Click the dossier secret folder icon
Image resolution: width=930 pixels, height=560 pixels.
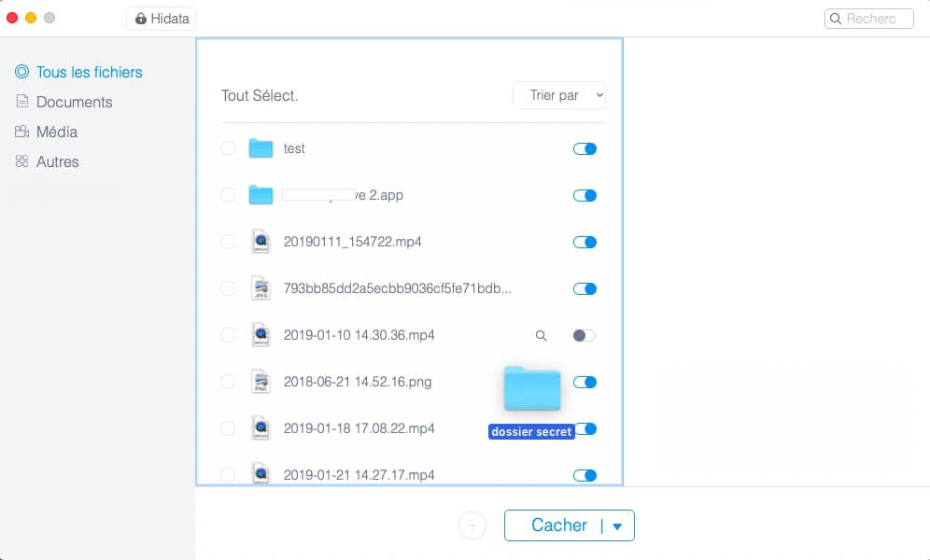pyautogui.click(x=531, y=388)
